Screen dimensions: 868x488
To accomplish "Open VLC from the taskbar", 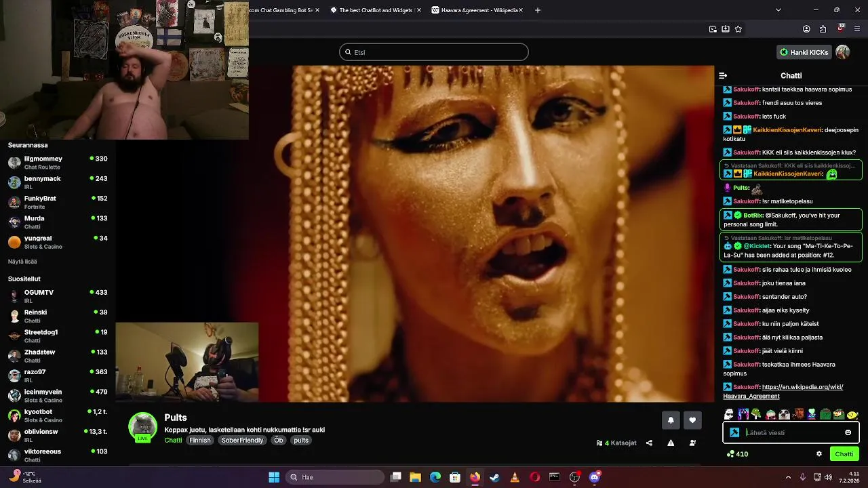I will coord(514,477).
